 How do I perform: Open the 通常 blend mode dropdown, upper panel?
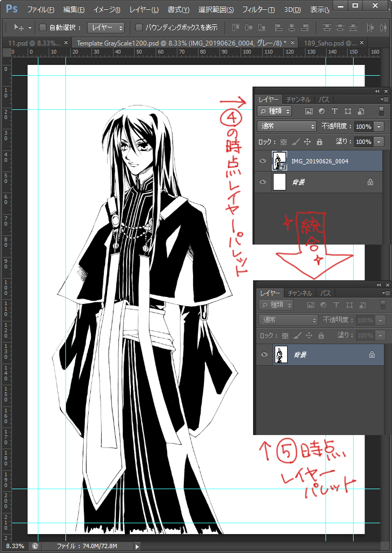coord(287,126)
